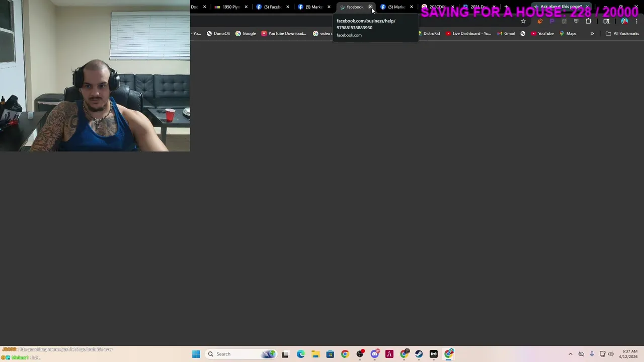Open File Explorer from the taskbar
The width and height of the screenshot is (644, 362).
coord(315,354)
